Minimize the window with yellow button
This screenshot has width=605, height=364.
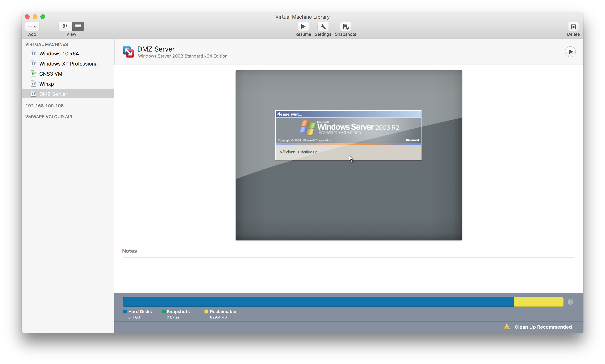pos(35,17)
